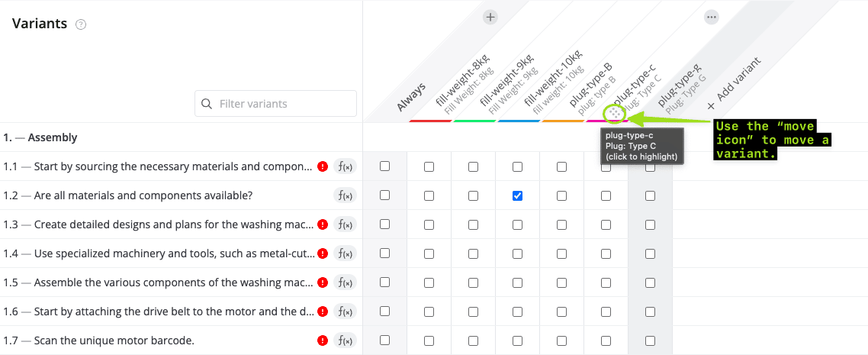Click the red warning icon on step 1.1
This screenshot has height=355, width=868.
pos(323,166)
